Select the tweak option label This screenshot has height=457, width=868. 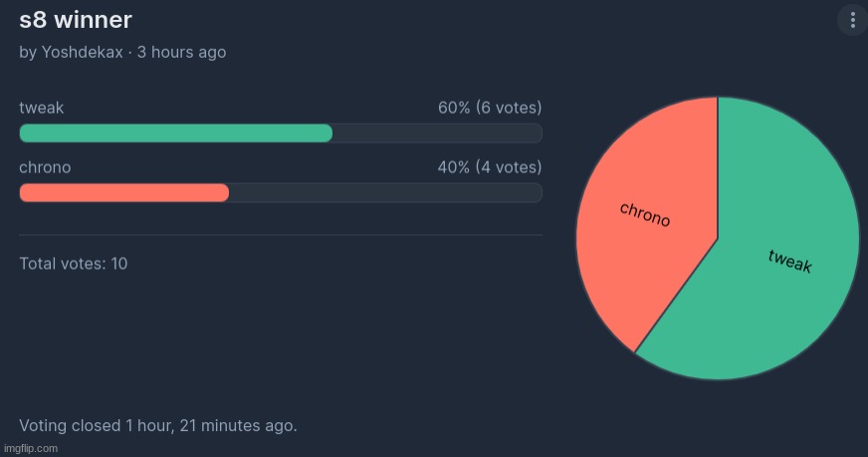(x=42, y=108)
